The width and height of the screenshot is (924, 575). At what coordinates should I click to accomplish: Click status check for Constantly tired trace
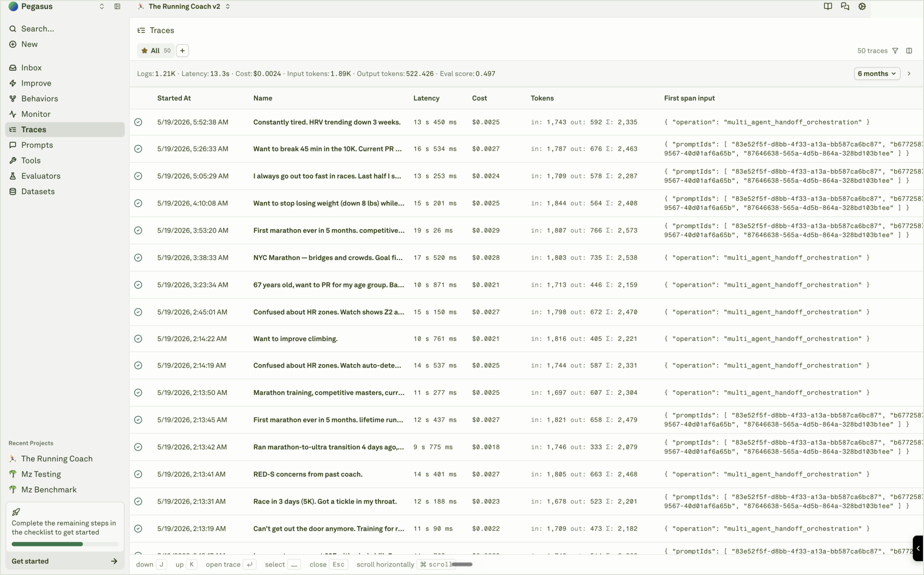pos(138,122)
